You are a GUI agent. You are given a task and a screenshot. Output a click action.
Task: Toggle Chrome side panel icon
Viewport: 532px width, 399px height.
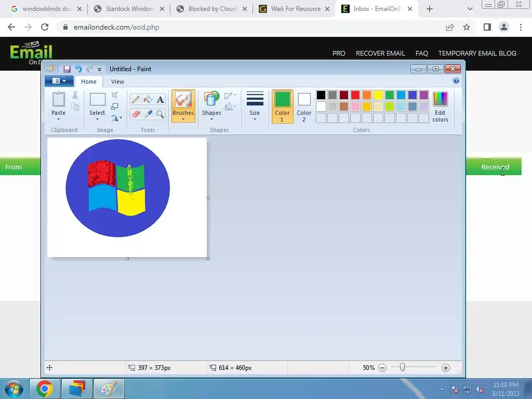[487, 27]
